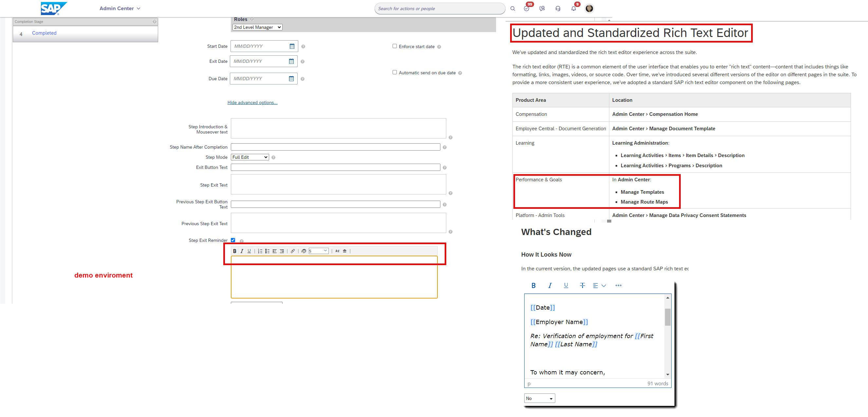Click Underline in the How It Looks Now editor
This screenshot has height=417, width=868.
point(566,285)
